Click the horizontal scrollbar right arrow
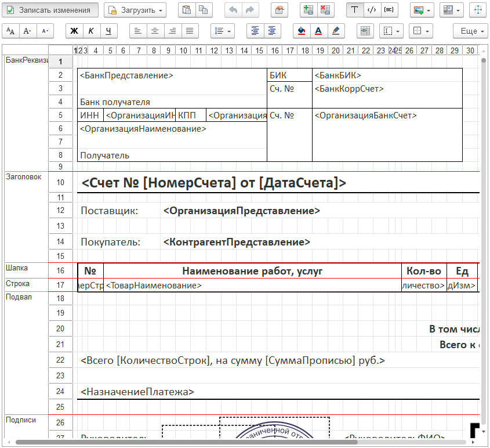490x448 pixels. tap(473, 442)
